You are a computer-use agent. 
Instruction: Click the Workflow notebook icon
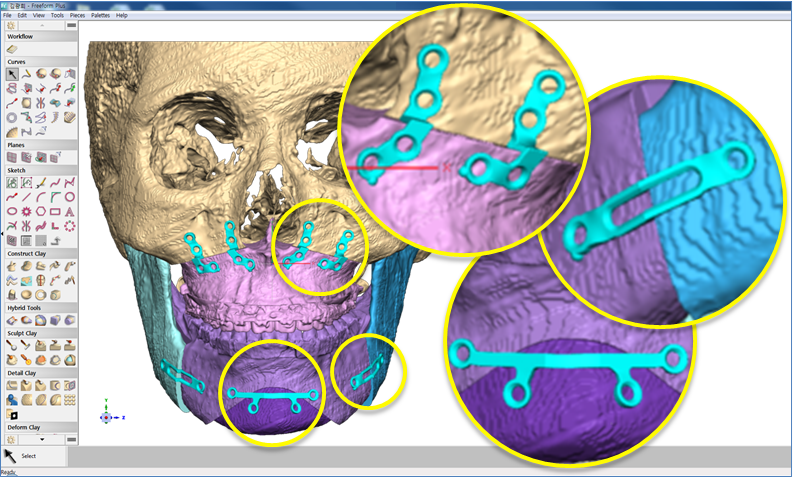[x=12, y=49]
